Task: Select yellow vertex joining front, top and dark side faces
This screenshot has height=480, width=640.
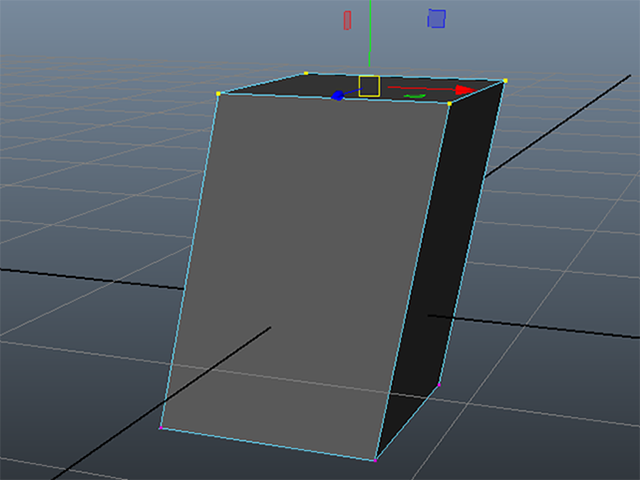Action: [449, 104]
